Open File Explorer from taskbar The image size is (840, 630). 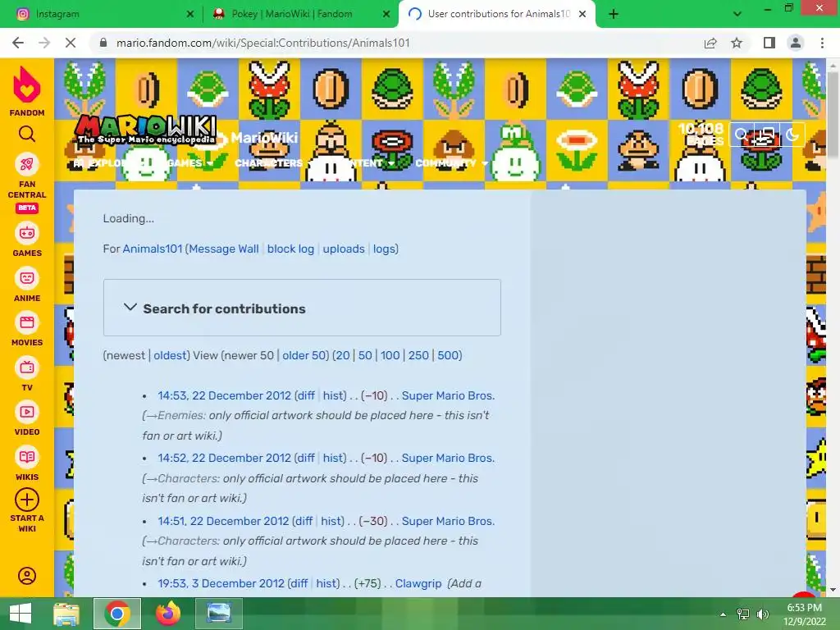click(66, 614)
